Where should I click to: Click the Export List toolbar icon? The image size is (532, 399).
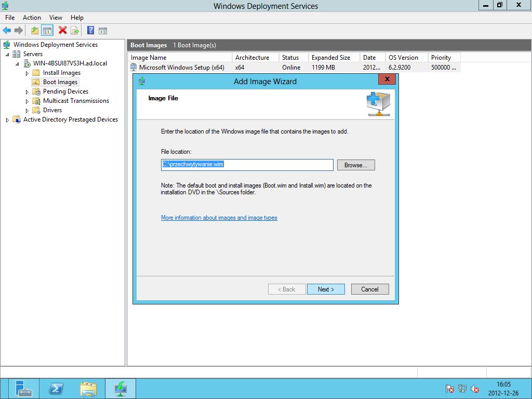[x=75, y=31]
